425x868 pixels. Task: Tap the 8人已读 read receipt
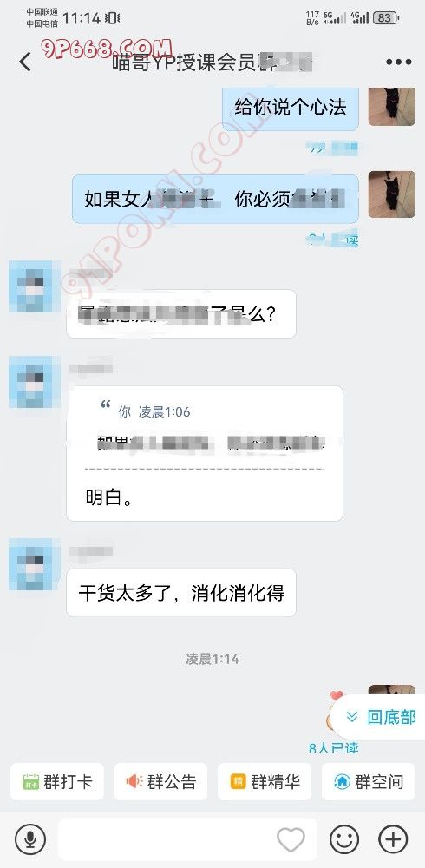[334, 748]
